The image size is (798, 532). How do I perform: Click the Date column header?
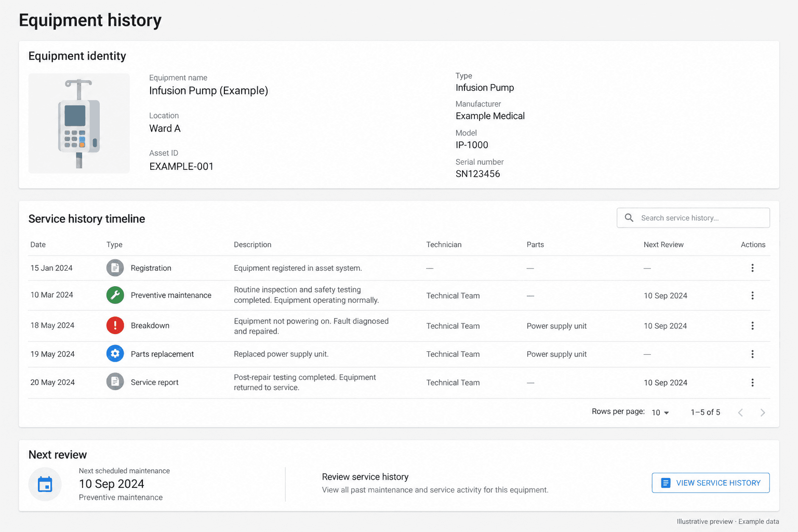tap(38, 245)
